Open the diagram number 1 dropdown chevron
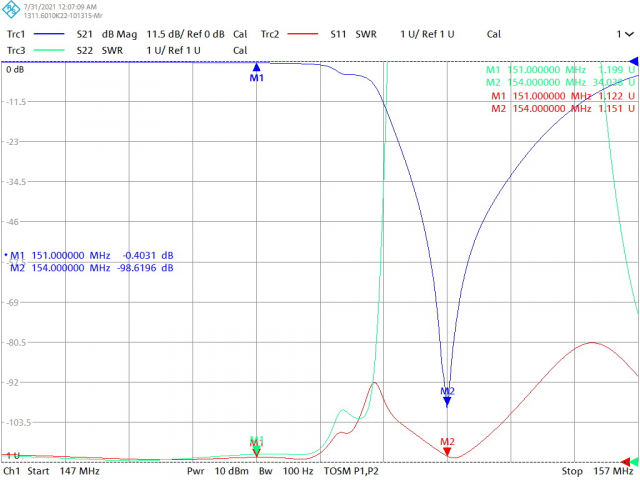Image resolution: width=640 pixels, height=480 pixels. (x=630, y=34)
